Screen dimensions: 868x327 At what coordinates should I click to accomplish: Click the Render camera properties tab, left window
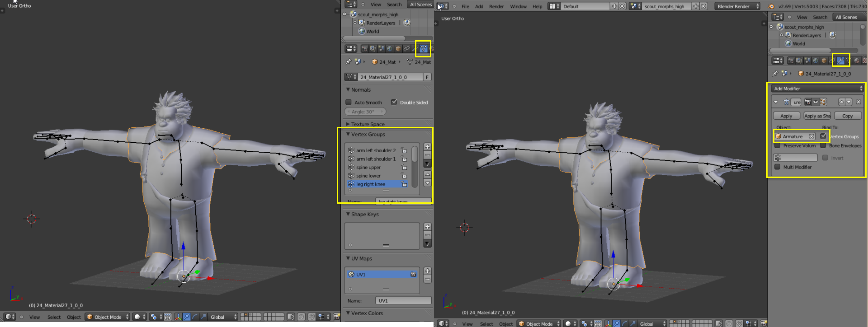click(x=364, y=49)
